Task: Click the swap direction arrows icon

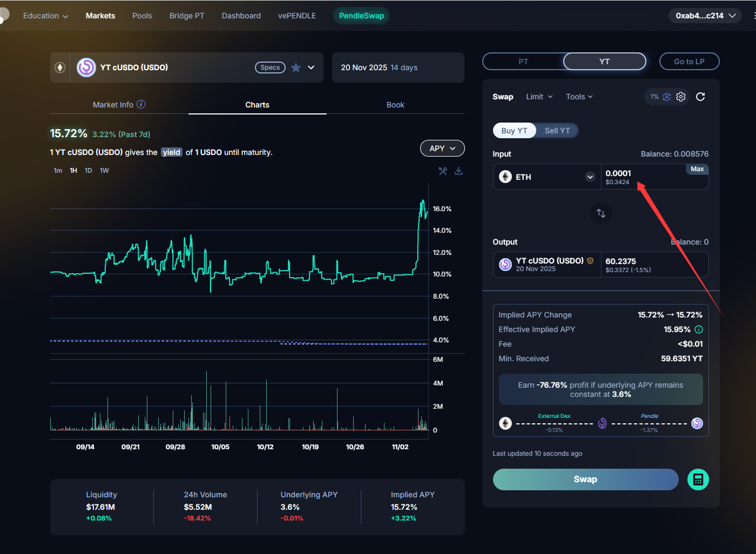Action: click(x=600, y=213)
